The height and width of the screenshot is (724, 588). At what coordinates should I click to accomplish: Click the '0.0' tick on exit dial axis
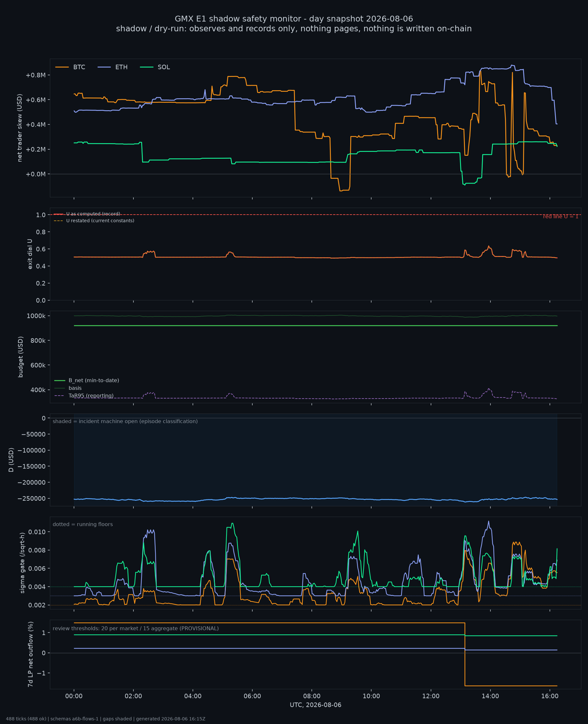pos(41,301)
